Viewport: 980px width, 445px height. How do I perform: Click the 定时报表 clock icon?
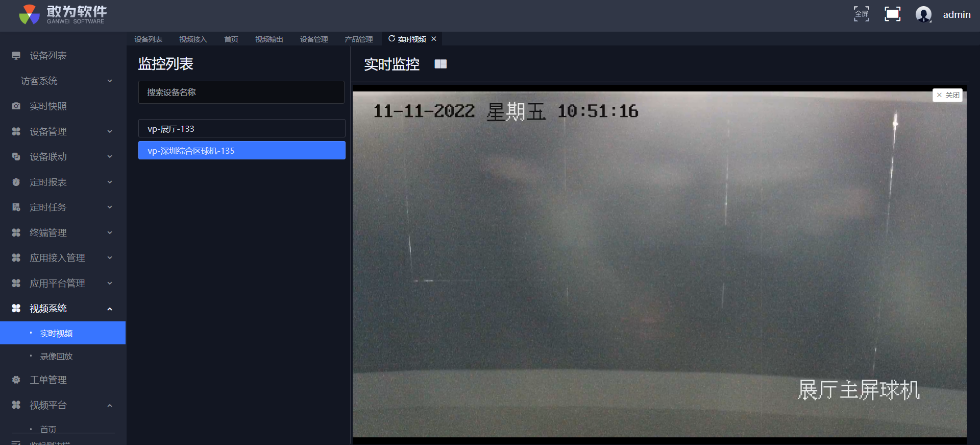pyautogui.click(x=16, y=182)
